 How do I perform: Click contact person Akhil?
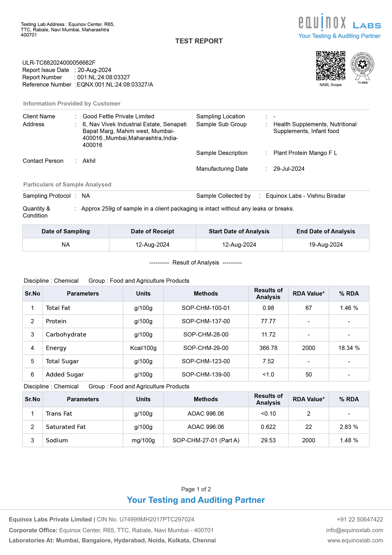pyautogui.click(x=89, y=161)
